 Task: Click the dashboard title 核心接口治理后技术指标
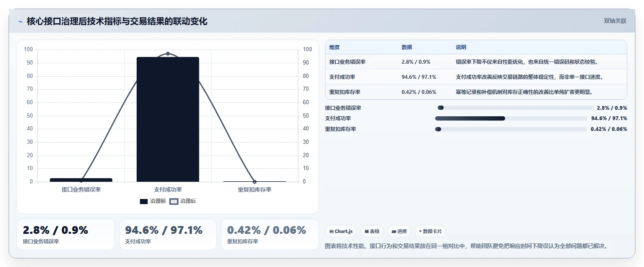click(x=117, y=22)
